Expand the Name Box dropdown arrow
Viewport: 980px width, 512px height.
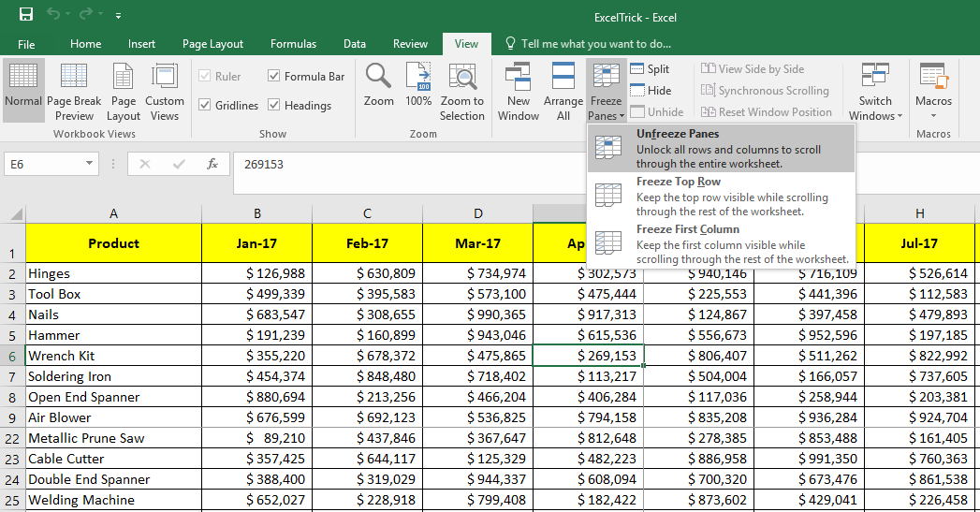click(90, 164)
